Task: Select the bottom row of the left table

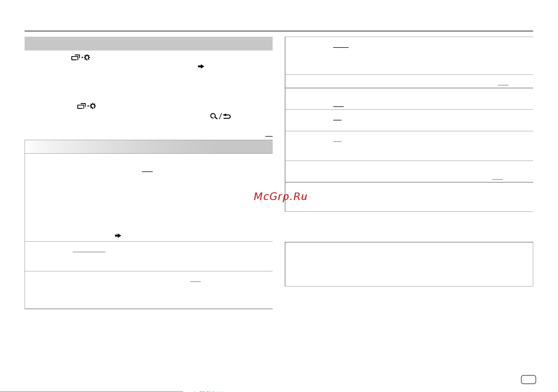Action: [x=148, y=290]
